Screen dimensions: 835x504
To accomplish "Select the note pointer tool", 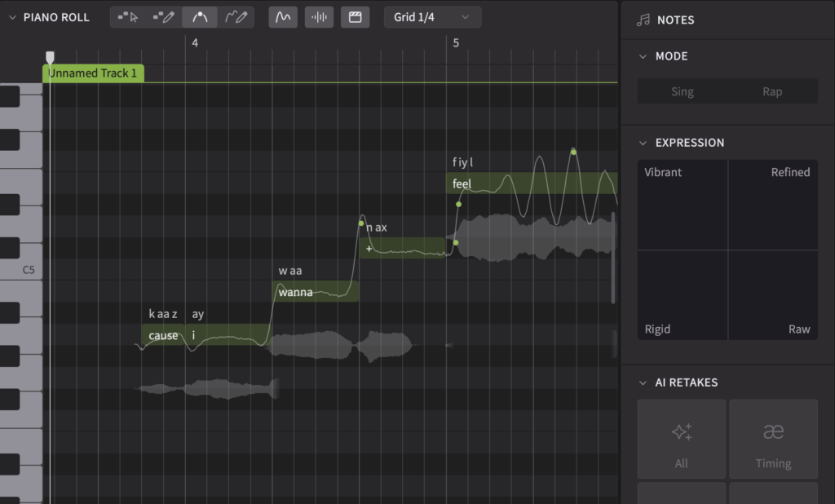I will coord(128,17).
